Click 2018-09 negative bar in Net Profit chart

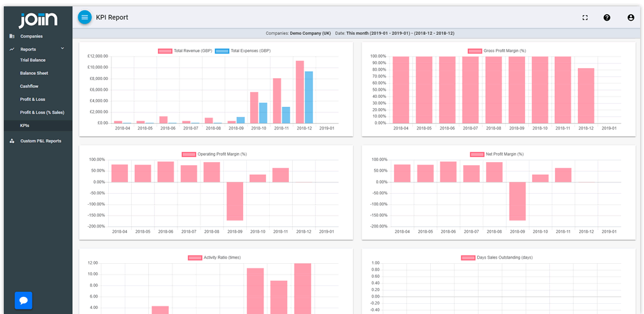[517, 201]
